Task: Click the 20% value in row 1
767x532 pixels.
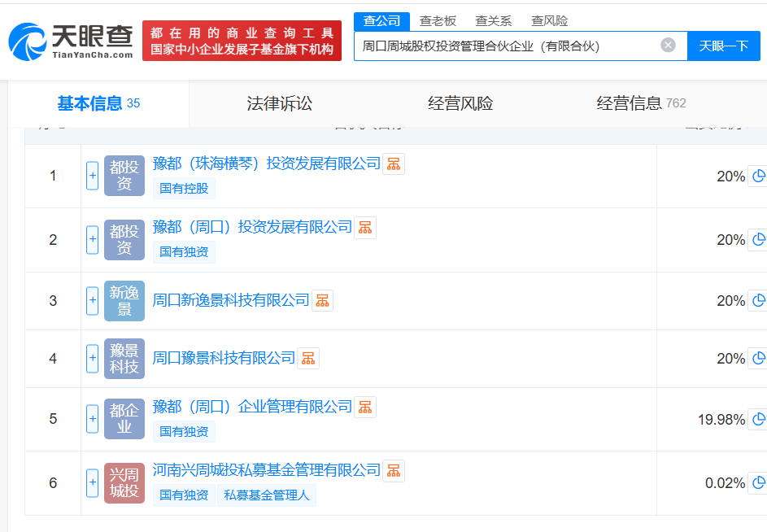Action: [x=730, y=177]
